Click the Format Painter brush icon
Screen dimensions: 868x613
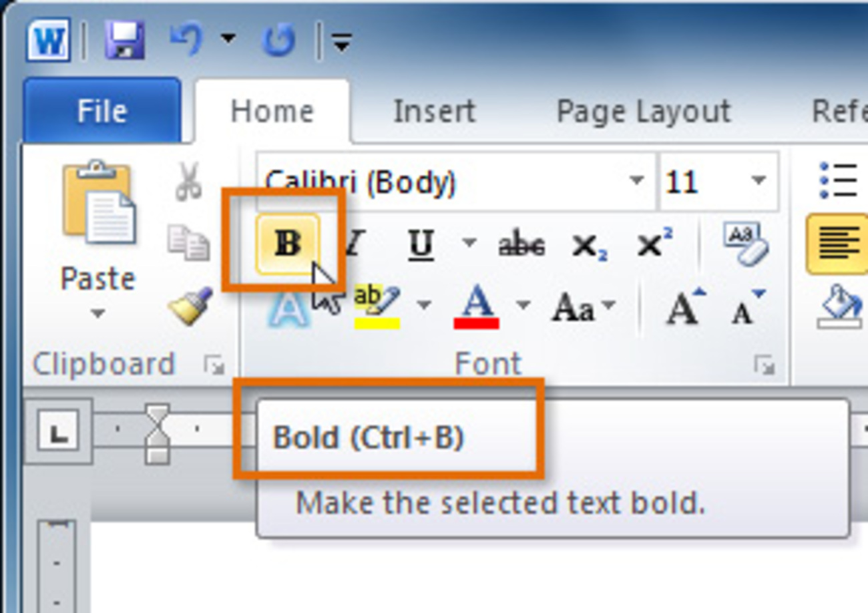(x=190, y=306)
